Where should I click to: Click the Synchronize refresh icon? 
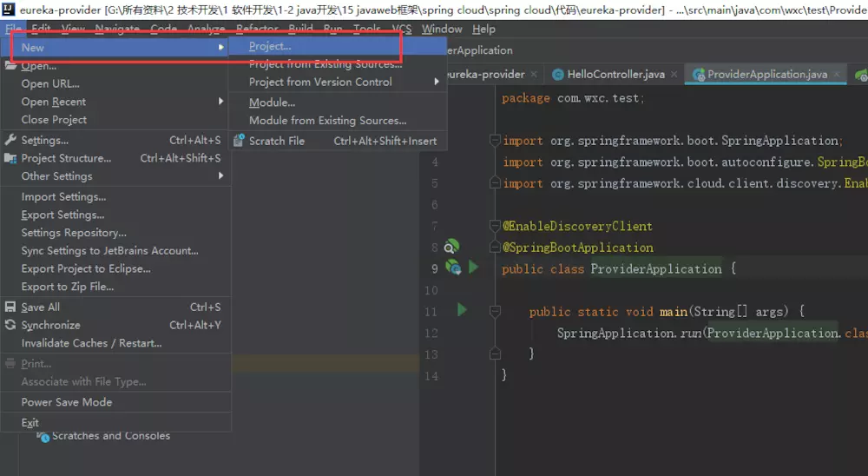click(10, 325)
